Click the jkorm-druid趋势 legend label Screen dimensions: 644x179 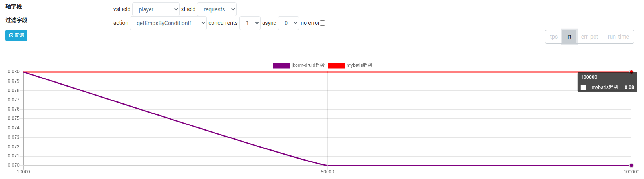click(x=308, y=65)
